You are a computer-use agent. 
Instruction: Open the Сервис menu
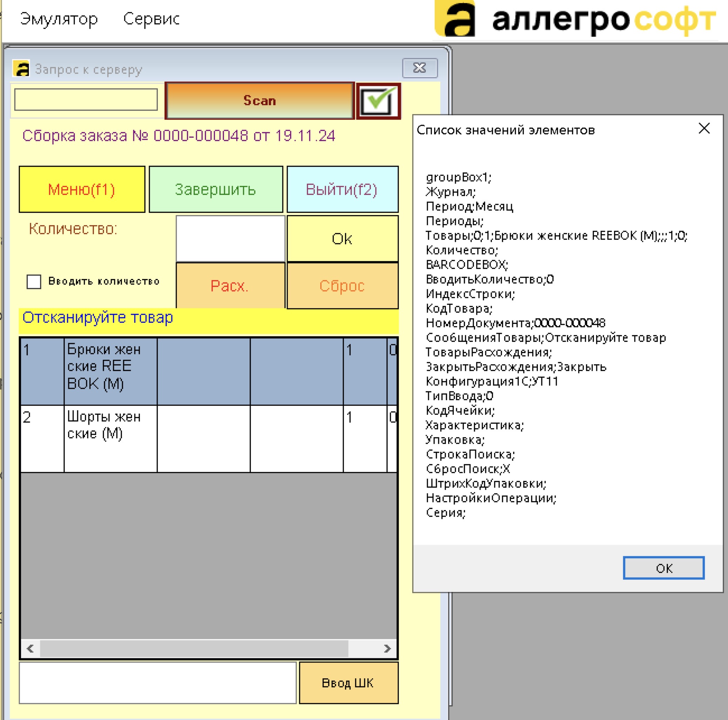click(x=151, y=19)
